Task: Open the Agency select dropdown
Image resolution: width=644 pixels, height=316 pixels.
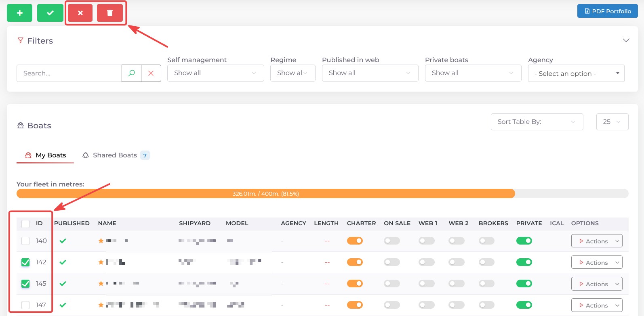Action: [576, 73]
